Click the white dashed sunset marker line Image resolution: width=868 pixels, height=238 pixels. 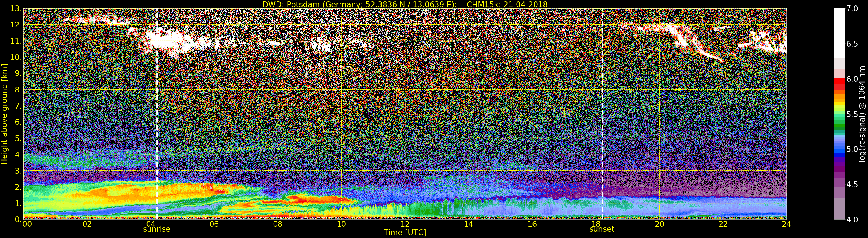coord(602,114)
